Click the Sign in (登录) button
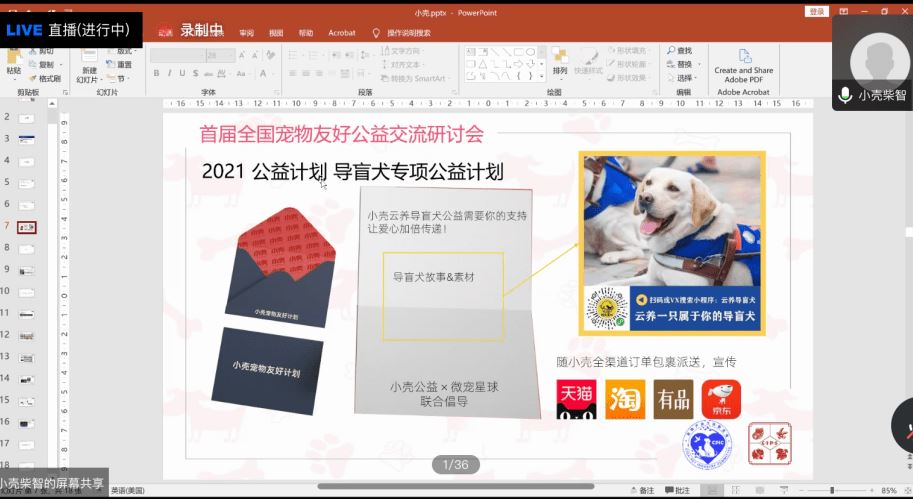 pos(817,12)
